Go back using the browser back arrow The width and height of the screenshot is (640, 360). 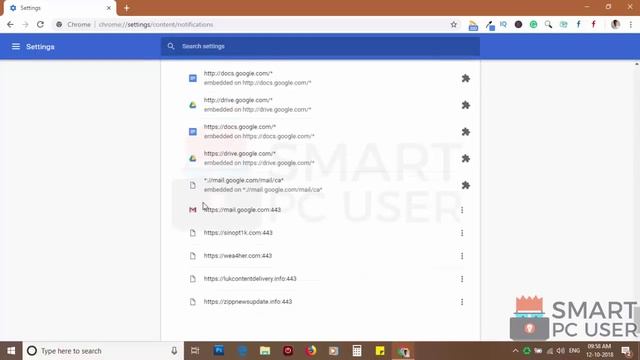(10, 24)
